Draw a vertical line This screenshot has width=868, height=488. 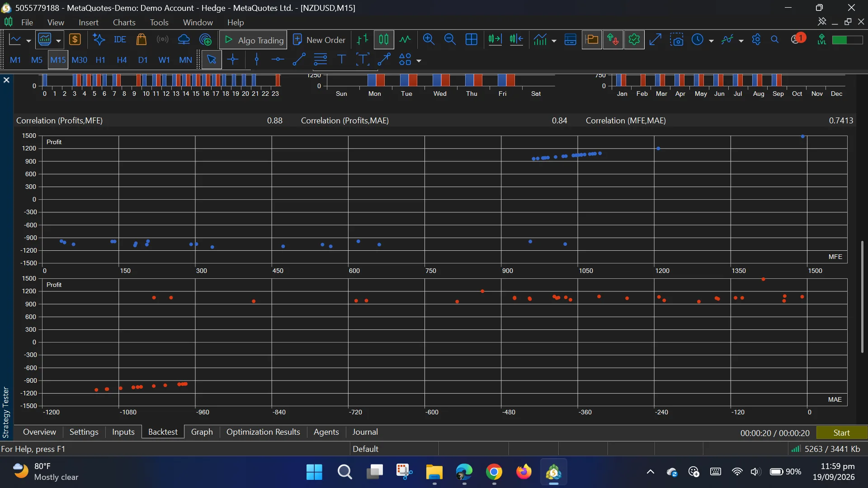[257, 60]
